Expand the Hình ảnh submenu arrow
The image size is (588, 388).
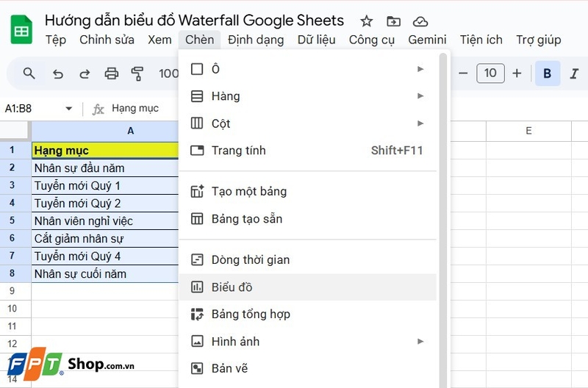coord(420,342)
